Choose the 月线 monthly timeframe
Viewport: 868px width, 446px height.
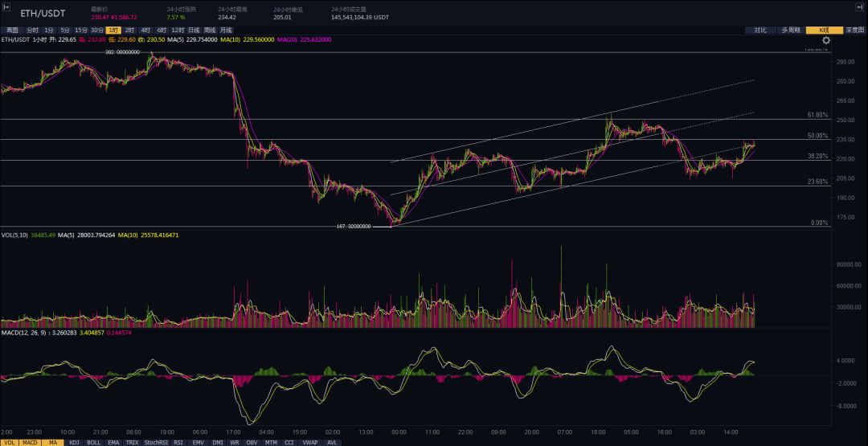[226, 31]
